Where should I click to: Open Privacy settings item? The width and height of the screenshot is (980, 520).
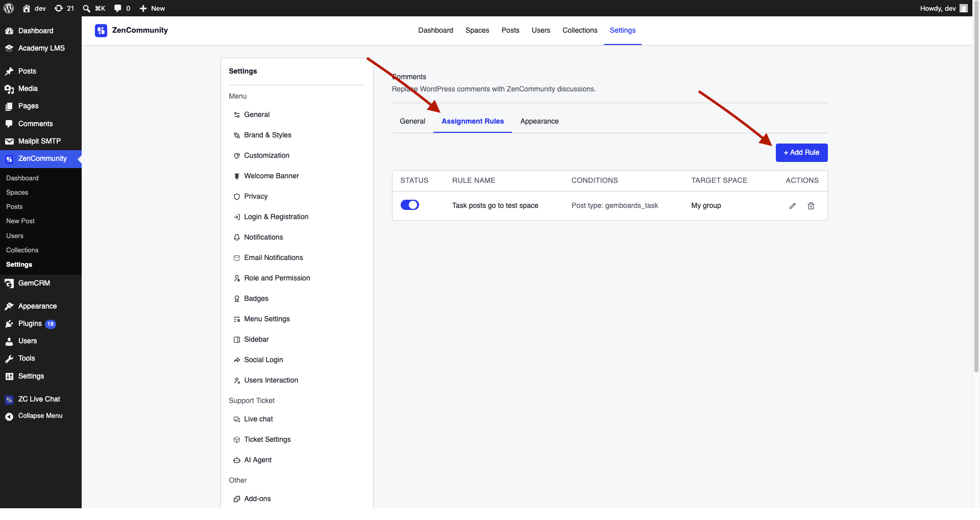click(256, 196)
